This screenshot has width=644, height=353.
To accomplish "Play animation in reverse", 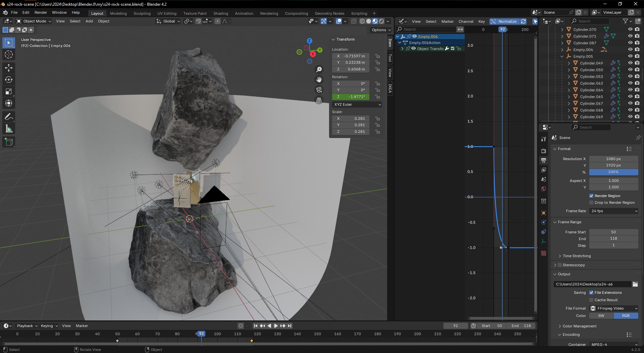I will [x=269, y=326].
